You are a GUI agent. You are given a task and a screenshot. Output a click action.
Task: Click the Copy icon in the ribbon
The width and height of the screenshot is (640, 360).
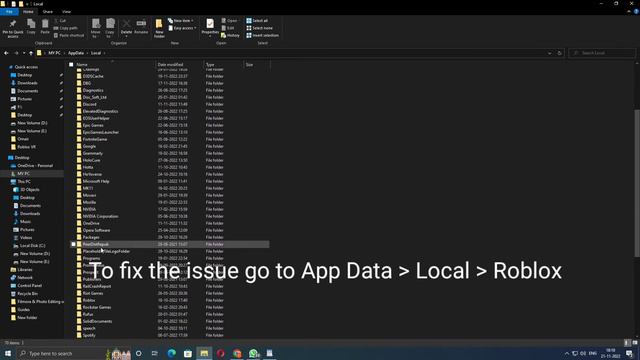coord(31,24)
